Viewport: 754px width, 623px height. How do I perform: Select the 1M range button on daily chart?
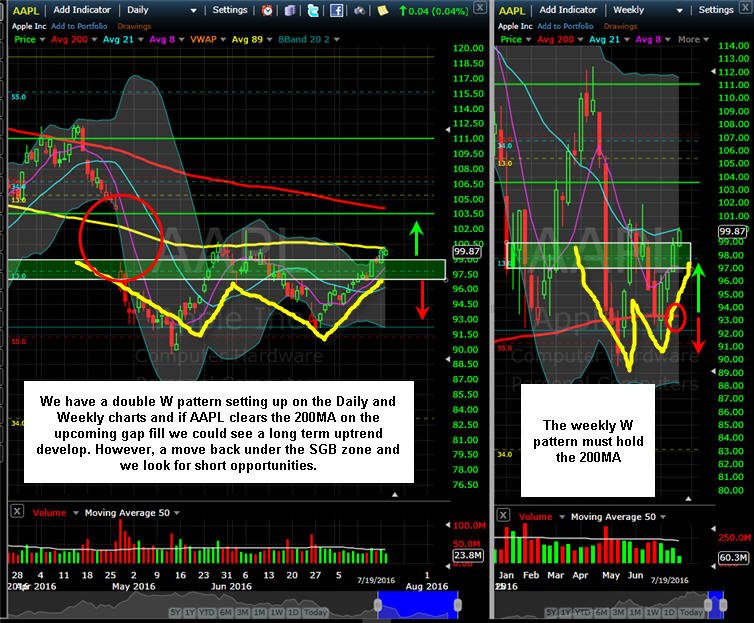point(260,612)
